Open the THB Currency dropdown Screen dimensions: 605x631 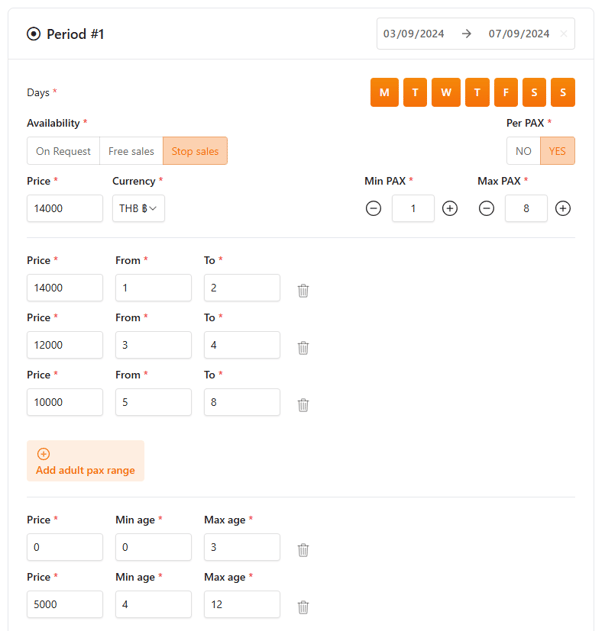tap(138, 208)
